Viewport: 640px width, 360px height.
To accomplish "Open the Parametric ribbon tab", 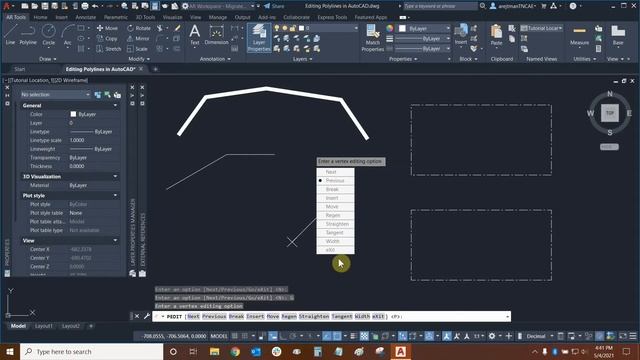I will point(116,18).
